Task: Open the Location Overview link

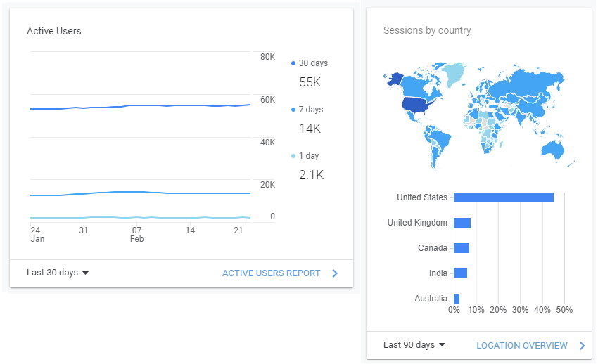Action: click(x=521, y=345)
